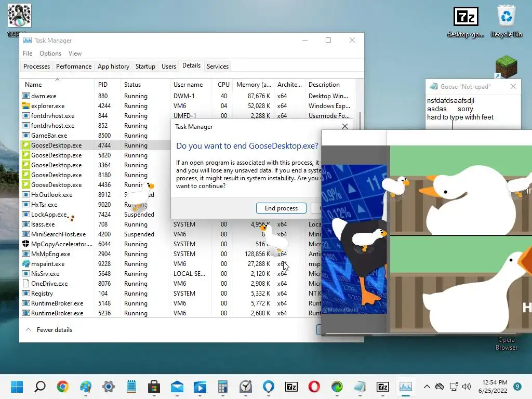Select RuntimeBroker.exe row with PID 5148

(170, 303)
